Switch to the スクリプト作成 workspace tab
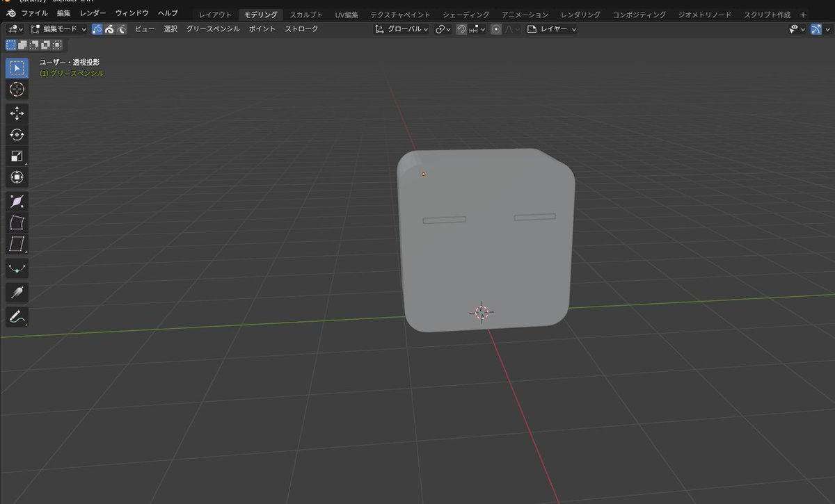Viewport: 835px width, 504px height. pyautogui.click(x=767, y=15)
